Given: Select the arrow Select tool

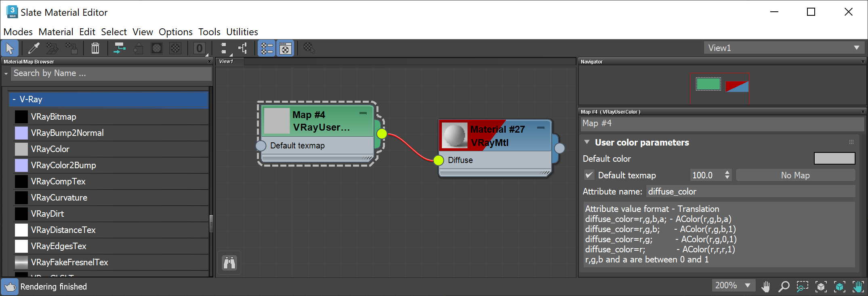Looking at the screenshot, I should coord(10,48).
